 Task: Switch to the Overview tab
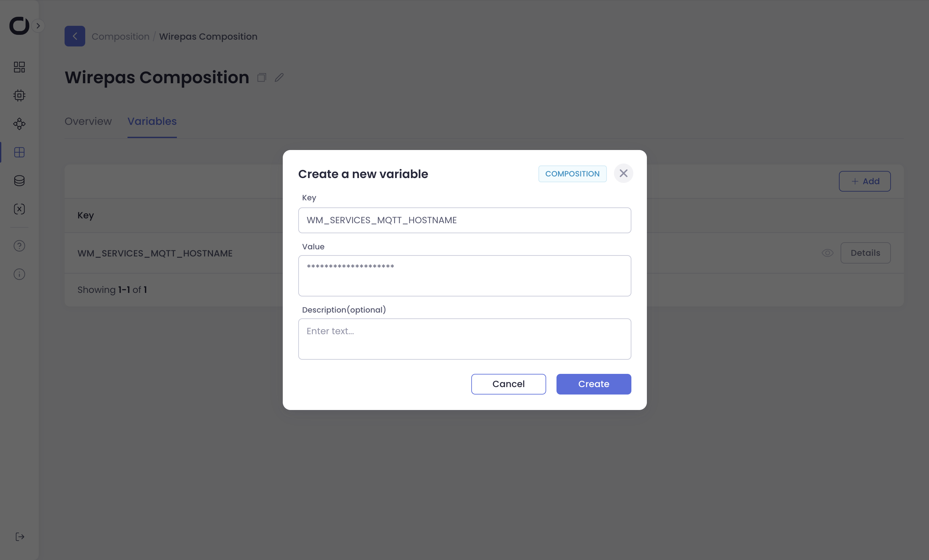[88, 121]
